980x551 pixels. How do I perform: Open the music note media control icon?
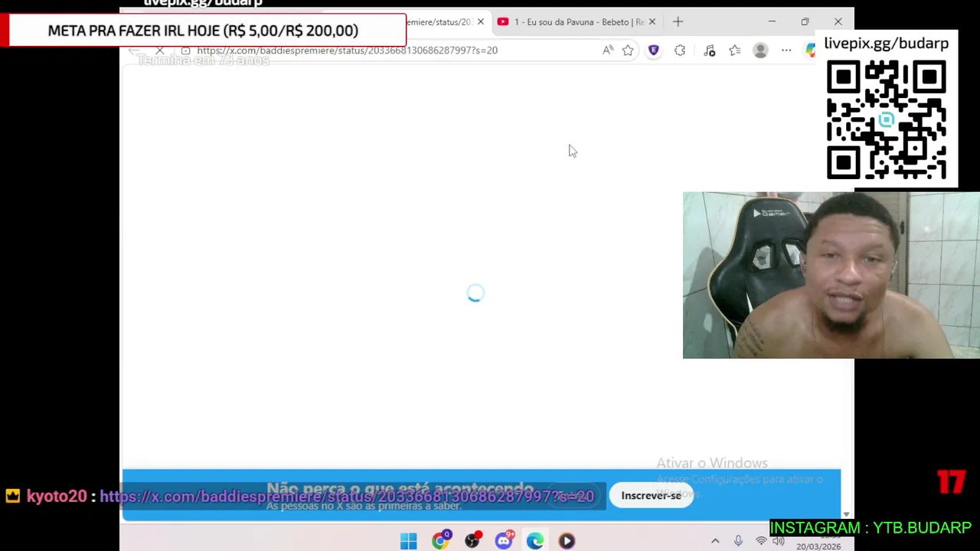[709, 51]
